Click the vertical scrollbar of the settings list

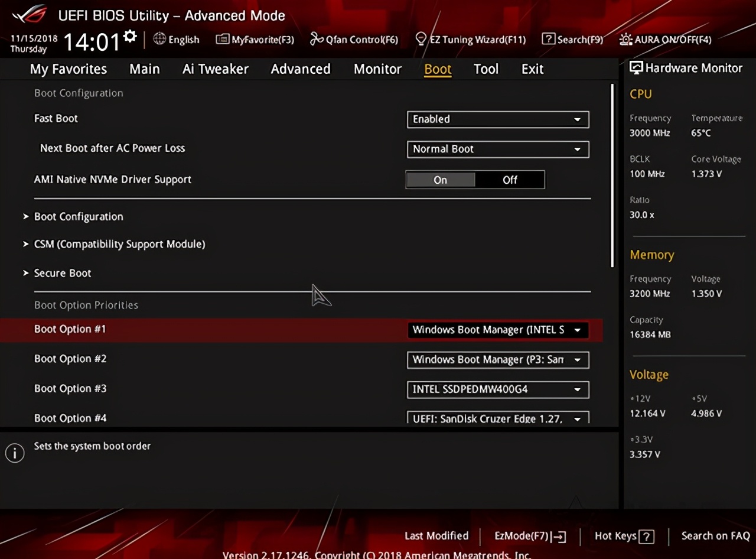pos(612,176)
